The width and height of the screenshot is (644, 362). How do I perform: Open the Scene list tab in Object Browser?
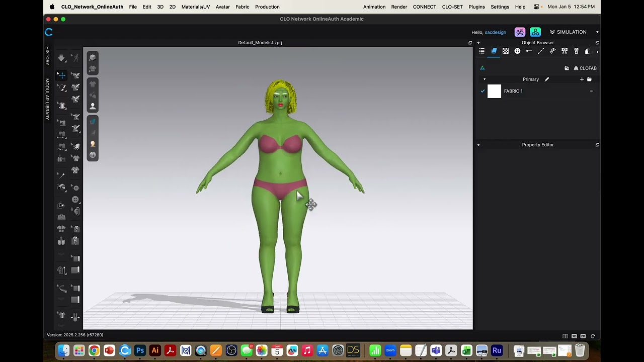(x=481, y=51)
